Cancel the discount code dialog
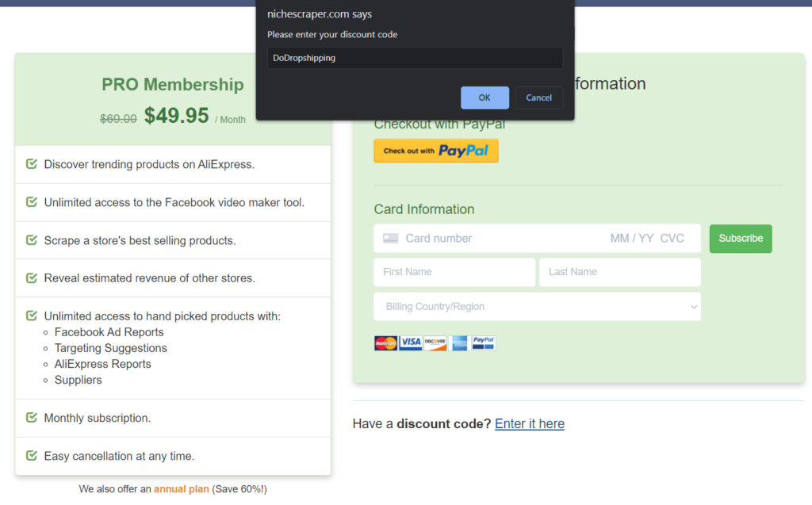 click(538, 98)
